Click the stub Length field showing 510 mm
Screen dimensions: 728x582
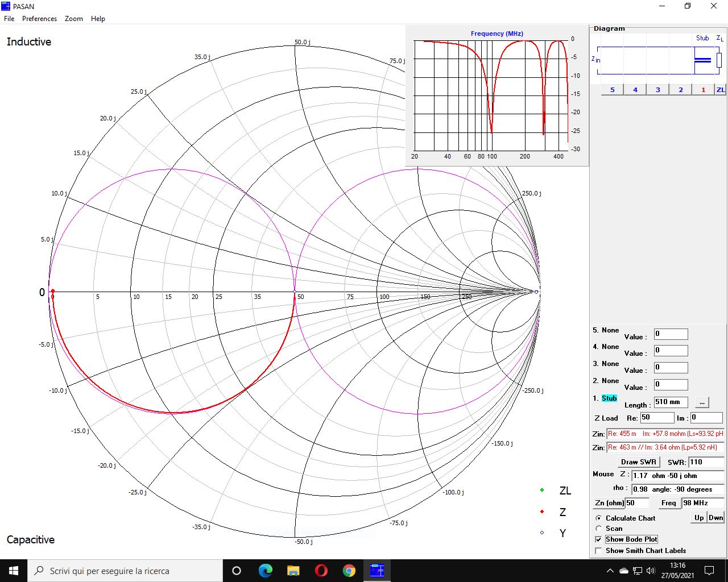click(671, 402)
